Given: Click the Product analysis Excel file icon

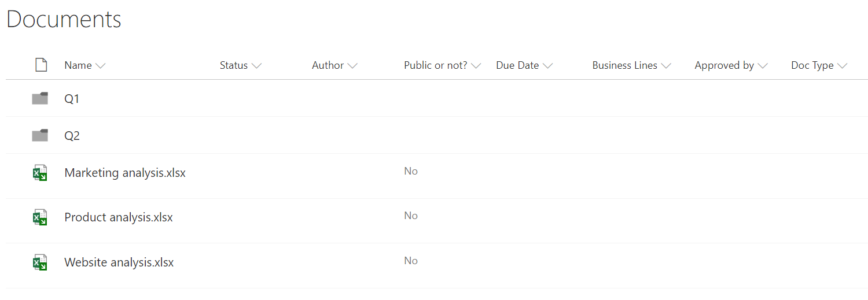Looking at the screenshot, I should [x=40, y=217].
